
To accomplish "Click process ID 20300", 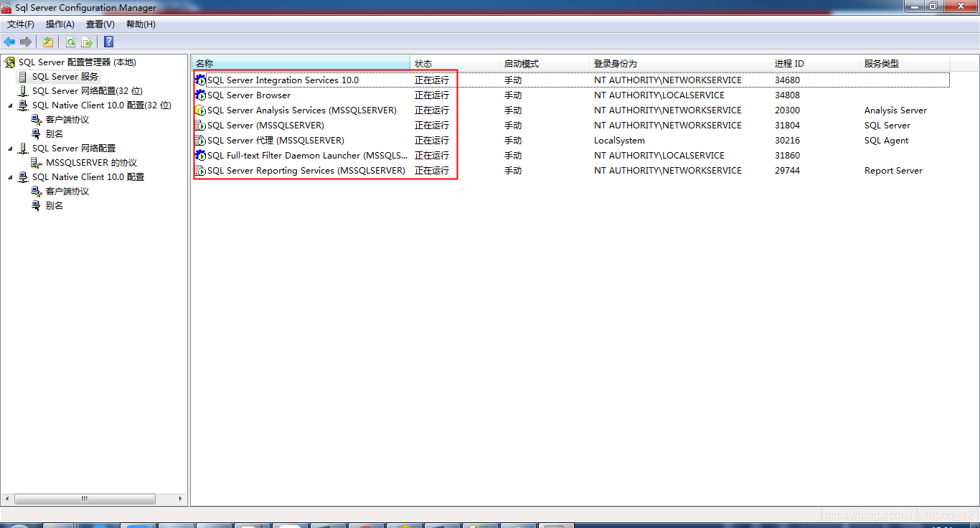I will coord(787,110).
